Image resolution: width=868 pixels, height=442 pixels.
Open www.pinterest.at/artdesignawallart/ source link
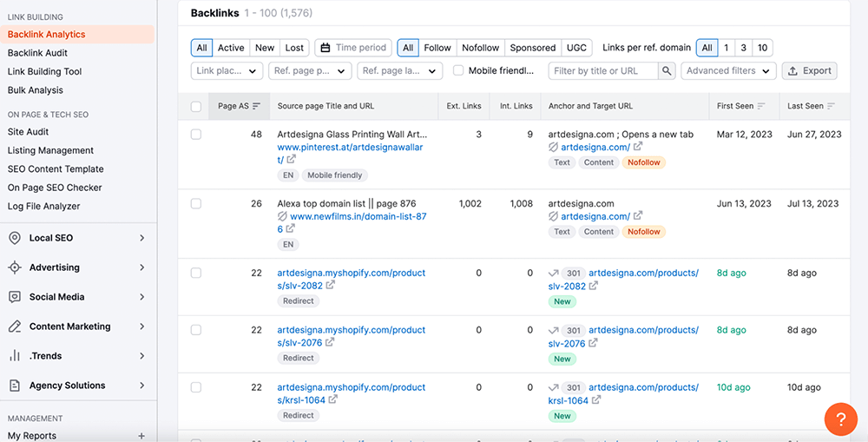point(350,154)
